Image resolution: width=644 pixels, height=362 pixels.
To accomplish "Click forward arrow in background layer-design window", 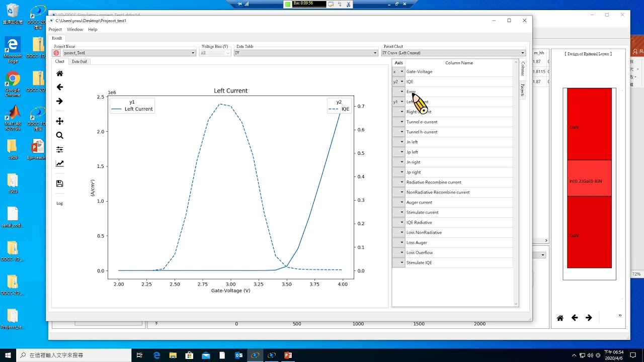I will [589, 318].
